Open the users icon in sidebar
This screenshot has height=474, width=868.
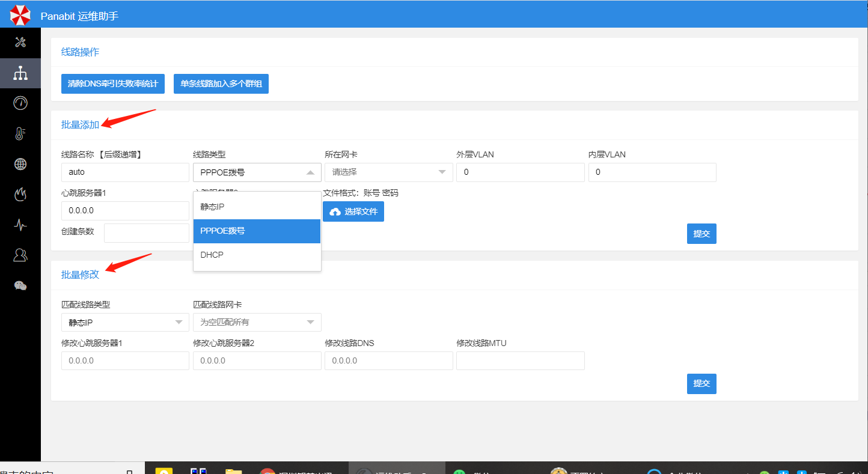20,255
